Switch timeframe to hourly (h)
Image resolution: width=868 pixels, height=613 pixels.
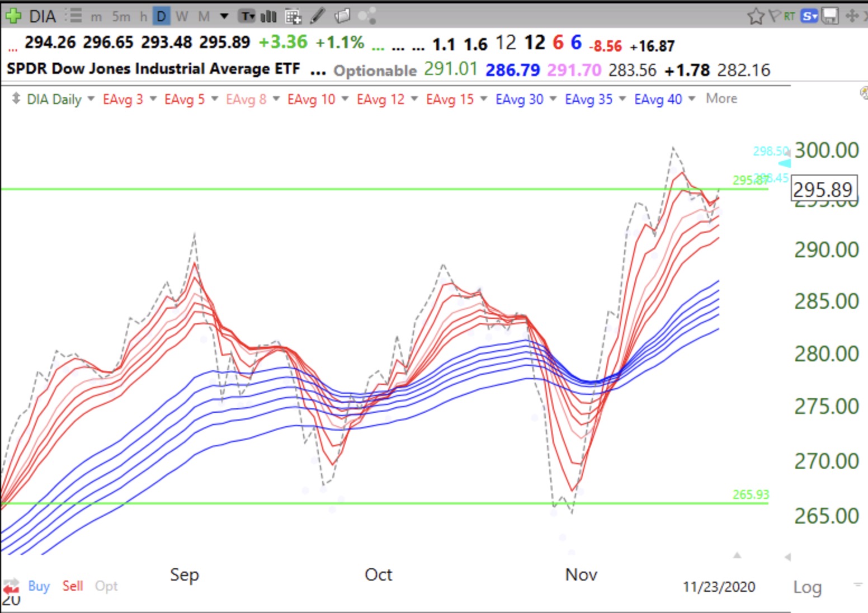click(x=143, y=16)
